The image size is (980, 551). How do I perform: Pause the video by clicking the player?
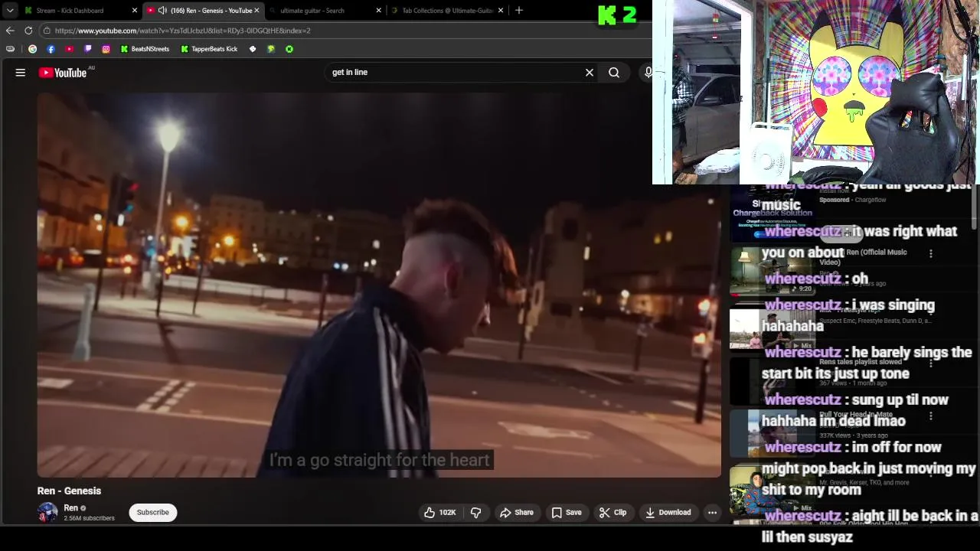tap(379, 285)
